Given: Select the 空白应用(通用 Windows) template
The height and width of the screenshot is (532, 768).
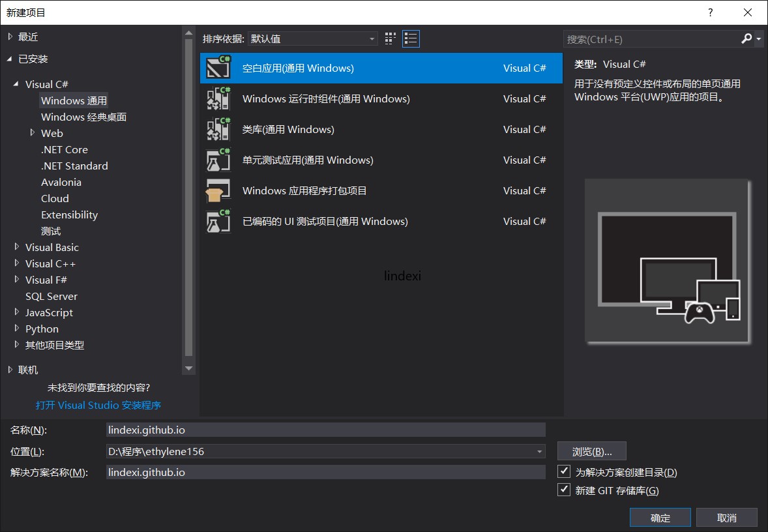Looking at the screenshot, I should tap(326, 68).
